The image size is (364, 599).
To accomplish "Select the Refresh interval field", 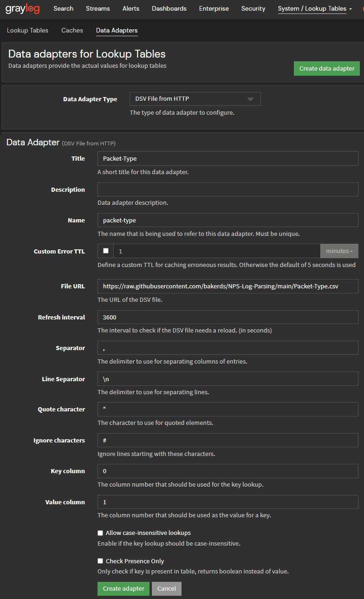I will (x=227, y=317).
